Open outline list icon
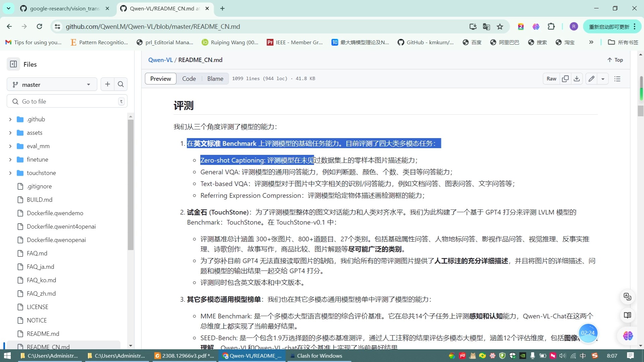The image size is (644, 362). point(617,79)
